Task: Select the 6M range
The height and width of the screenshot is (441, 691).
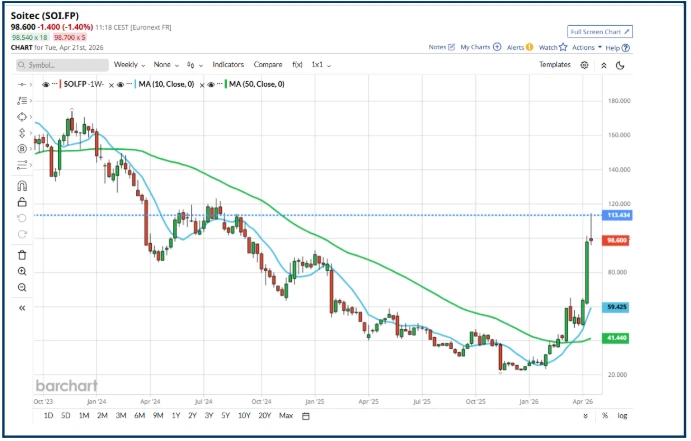Action: pos(140,415)
